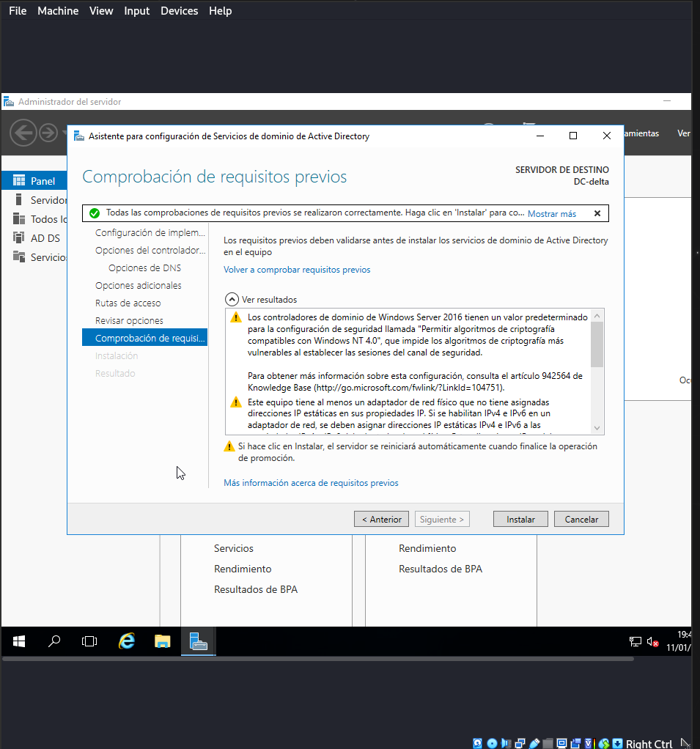Select the Comprobación de requisi... step
Viewport: 700px width, 749px height.
(x=145, y=338)
